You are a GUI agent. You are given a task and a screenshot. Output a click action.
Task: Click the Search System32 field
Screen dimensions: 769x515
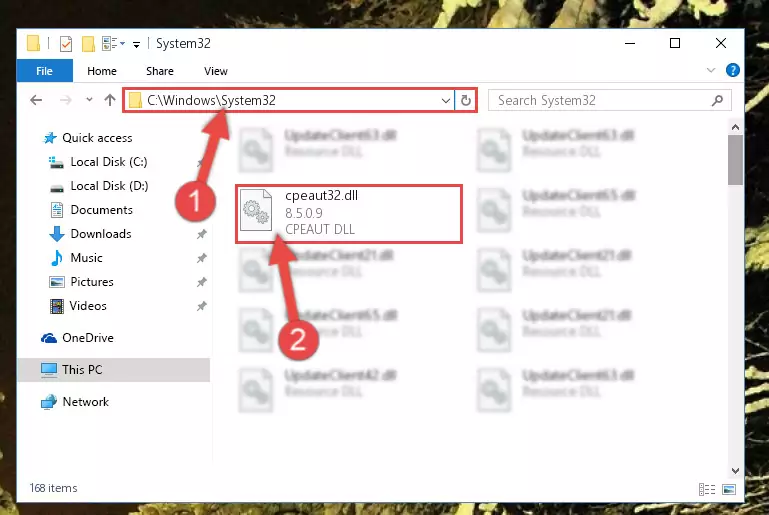coord(610,101)
